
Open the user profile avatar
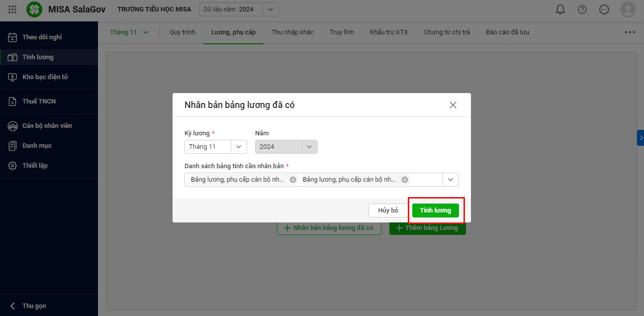point(628,9)
